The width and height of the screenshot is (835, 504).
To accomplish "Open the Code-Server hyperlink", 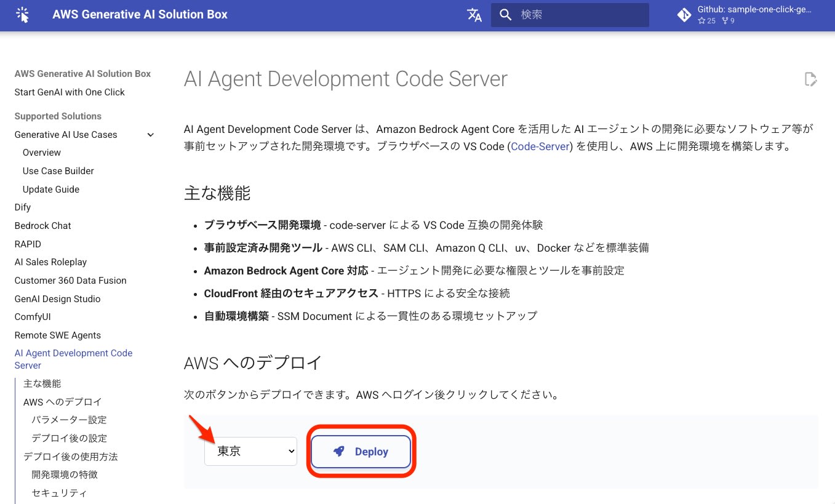I will click(540, 146).
